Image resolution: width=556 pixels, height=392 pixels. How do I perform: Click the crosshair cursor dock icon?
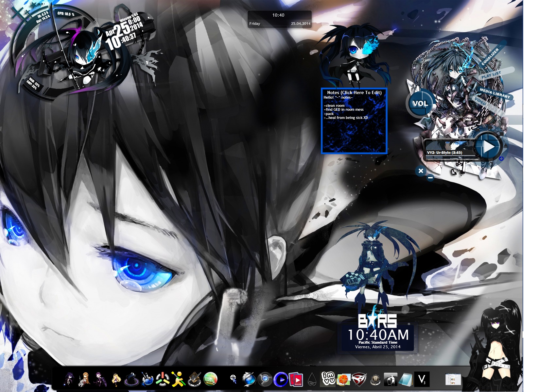coord(233,379)
